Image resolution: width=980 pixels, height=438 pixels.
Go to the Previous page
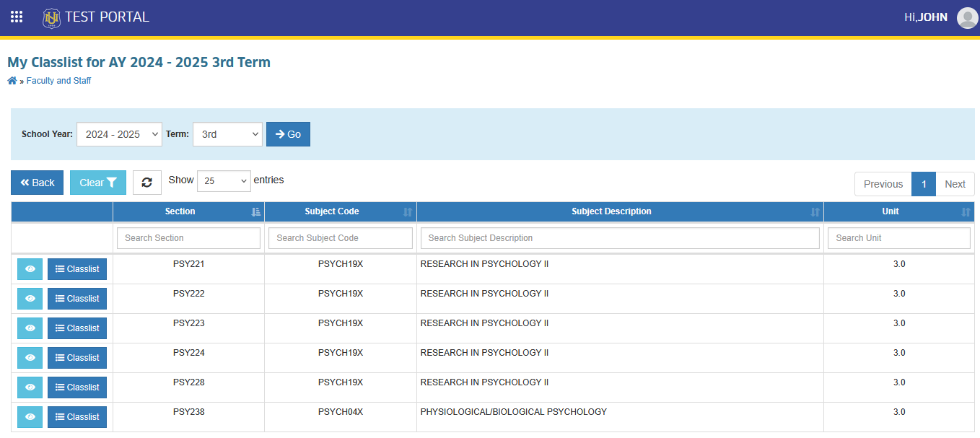pos(883,184)
